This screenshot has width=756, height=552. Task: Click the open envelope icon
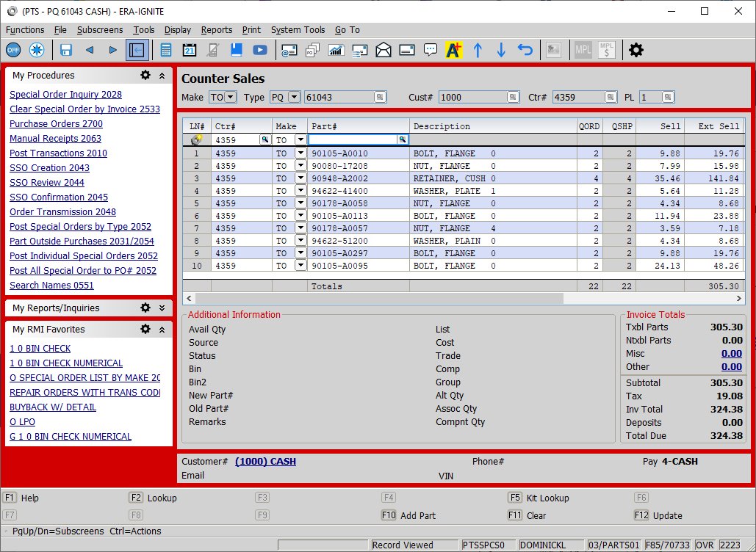point(384,50)
